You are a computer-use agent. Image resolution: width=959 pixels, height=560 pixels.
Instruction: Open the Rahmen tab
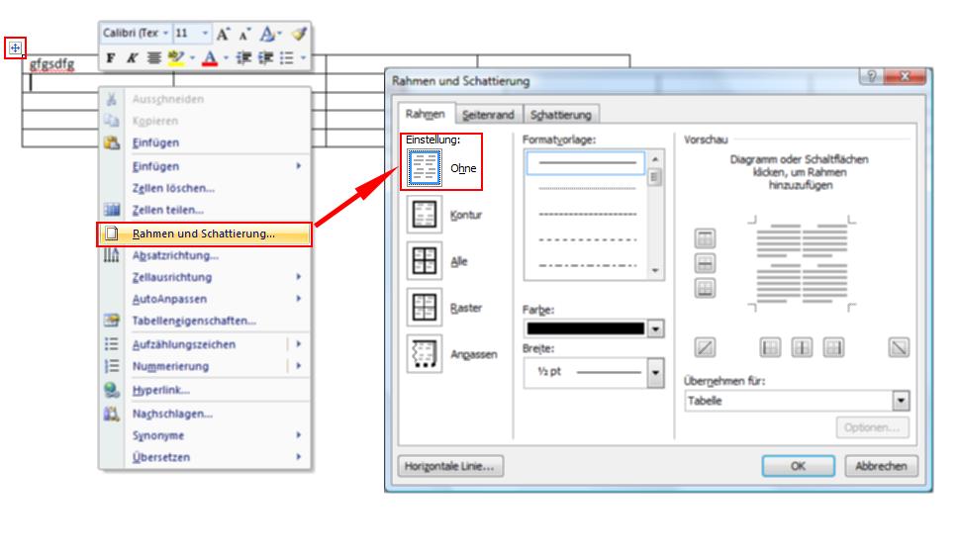[425, 115]
